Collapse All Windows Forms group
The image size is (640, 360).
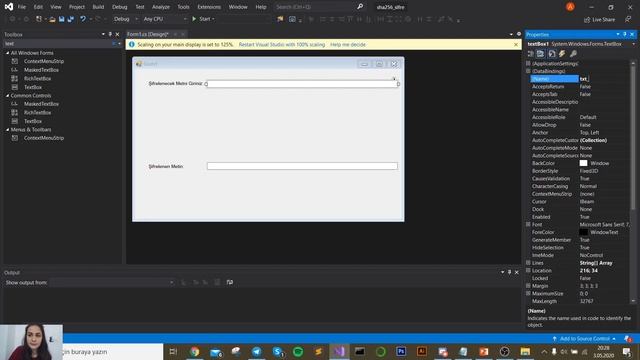(7, 53)
